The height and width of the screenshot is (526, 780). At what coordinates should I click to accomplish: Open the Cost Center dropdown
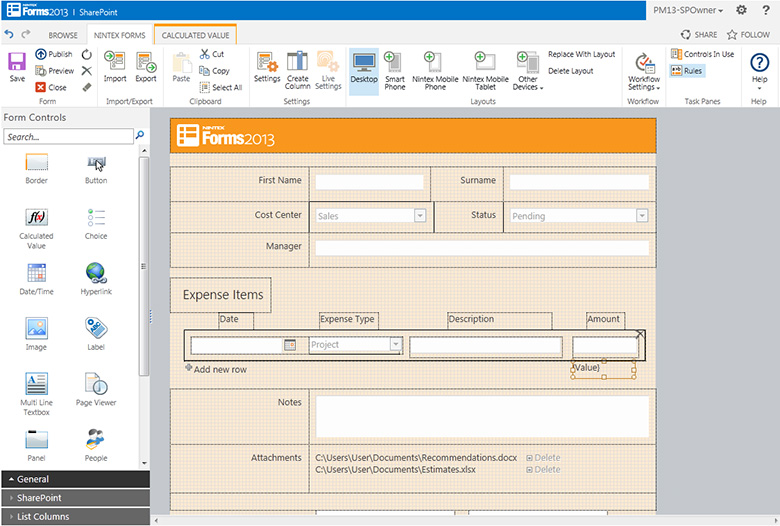click(420, 216)
